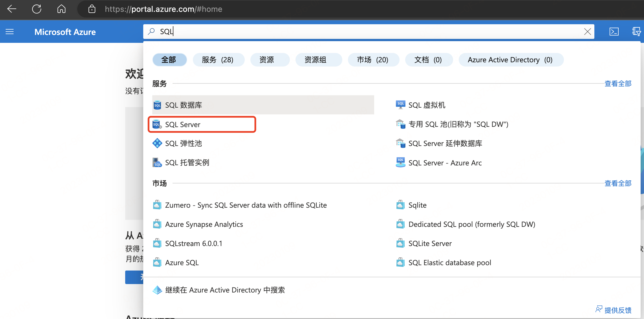This screenshot has height=319, width=644.
Task: Click the SQL 弹性池 icon
Action: [x=157, y=143]
